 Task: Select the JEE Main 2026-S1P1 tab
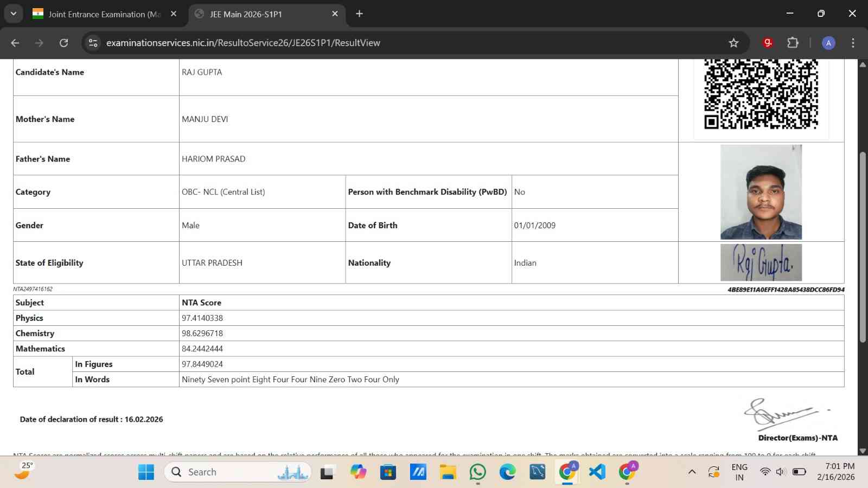tap(255, 14)
